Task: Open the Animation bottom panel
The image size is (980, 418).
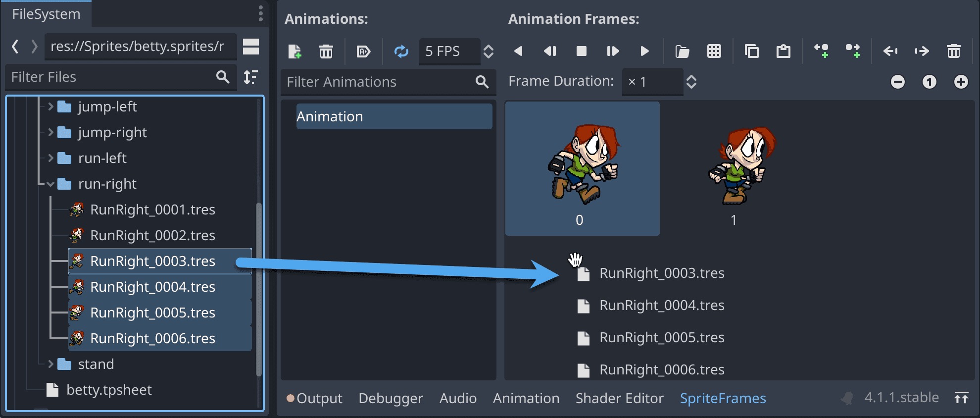Action: [526, 398]
